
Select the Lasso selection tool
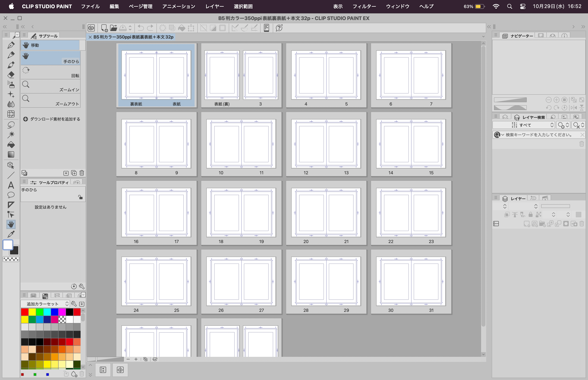tap(11, 125)
